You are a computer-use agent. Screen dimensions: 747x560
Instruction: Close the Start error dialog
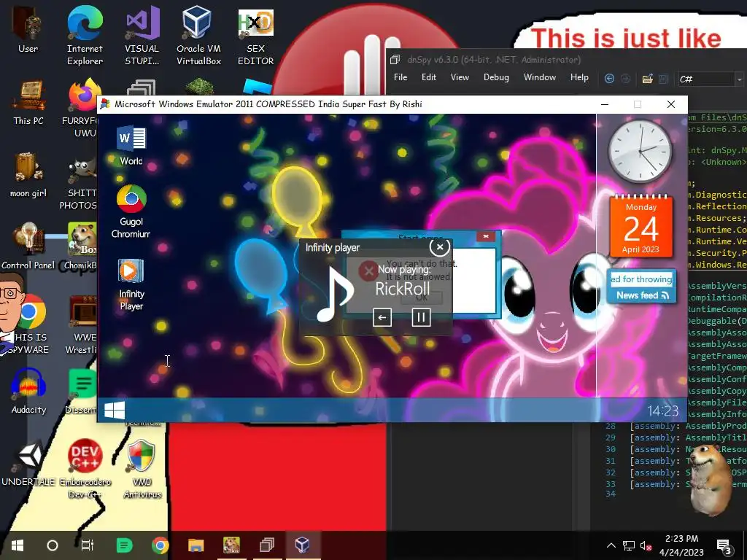485,236
